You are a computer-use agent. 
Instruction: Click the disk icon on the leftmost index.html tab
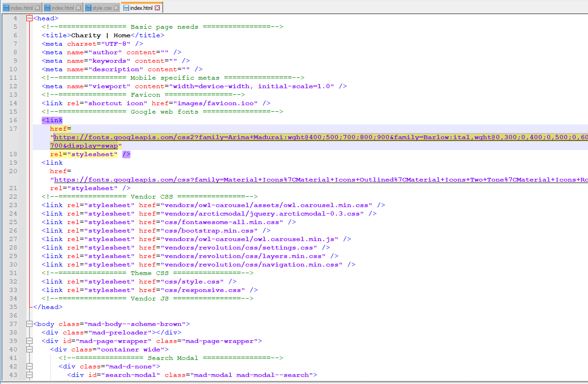(6, 8)
